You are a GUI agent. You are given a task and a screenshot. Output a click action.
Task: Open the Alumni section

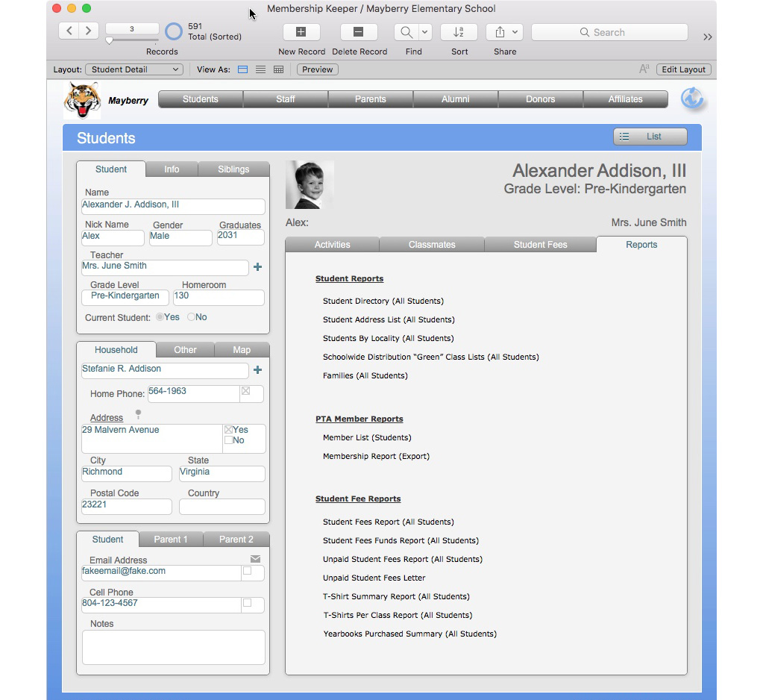pos(456,99)
